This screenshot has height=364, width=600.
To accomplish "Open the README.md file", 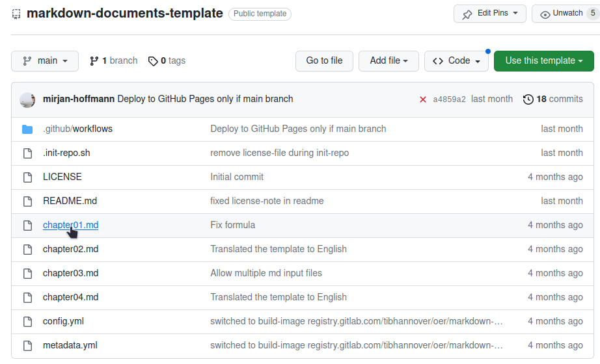I will [70, 201].
